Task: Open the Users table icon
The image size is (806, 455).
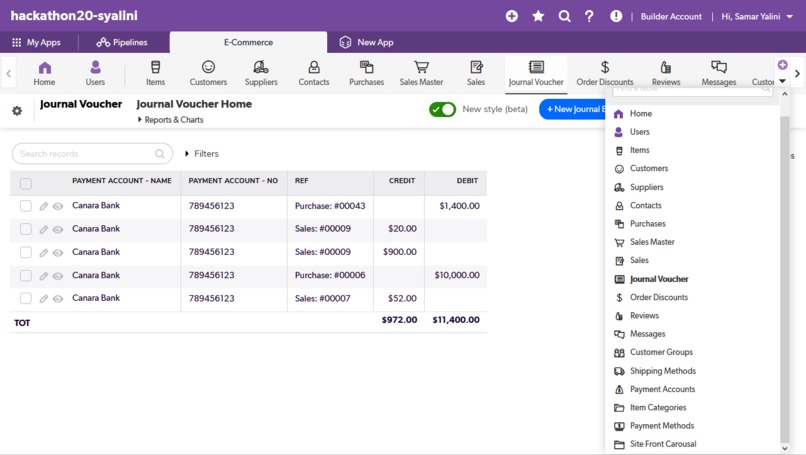Action: (x=95, y=67)
